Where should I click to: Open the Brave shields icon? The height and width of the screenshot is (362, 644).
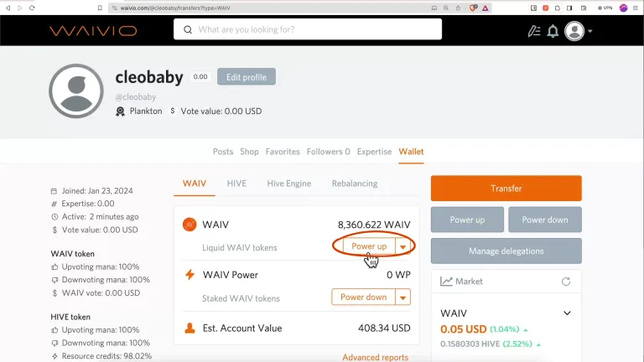click(x=473, y=8)
